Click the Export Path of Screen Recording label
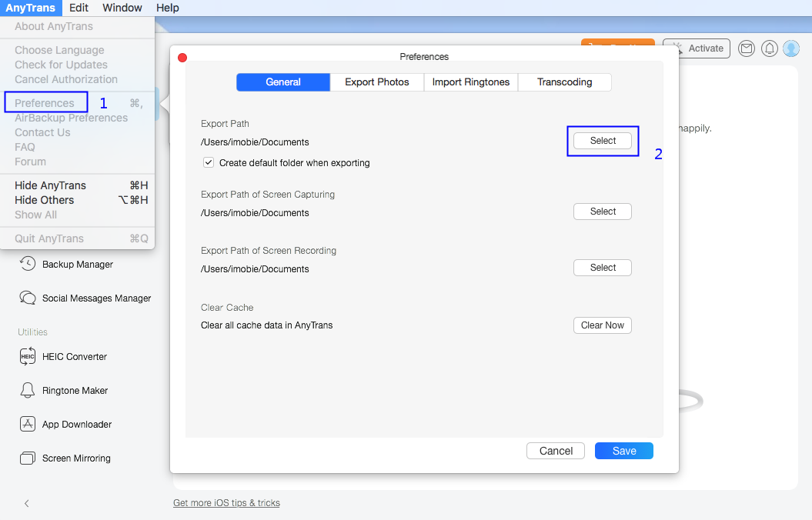 269,251
